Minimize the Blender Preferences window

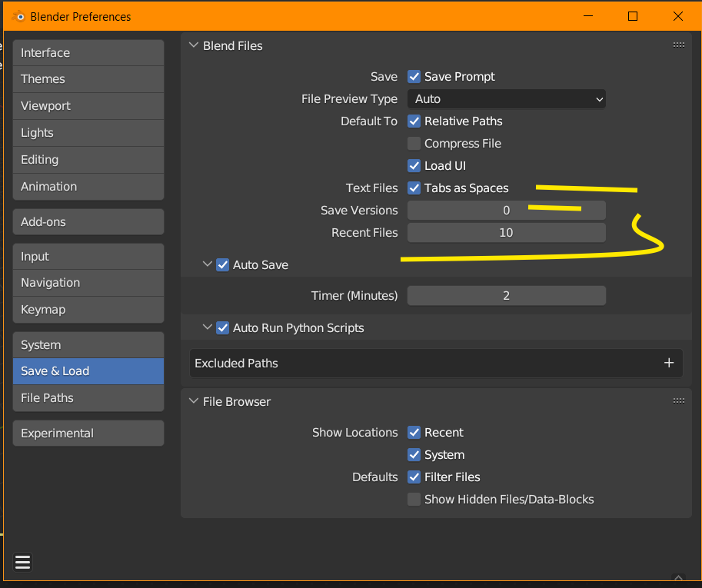588,16
